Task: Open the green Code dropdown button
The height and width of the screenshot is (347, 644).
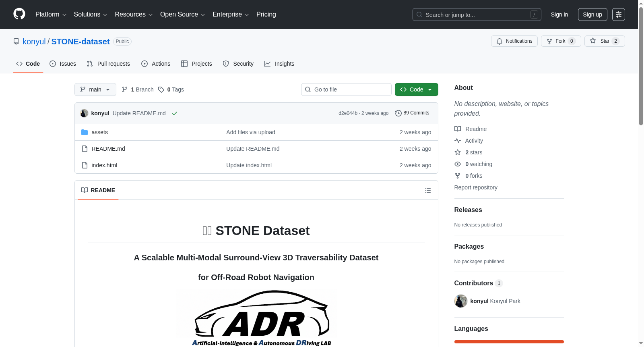Action: tap(417, 89)
